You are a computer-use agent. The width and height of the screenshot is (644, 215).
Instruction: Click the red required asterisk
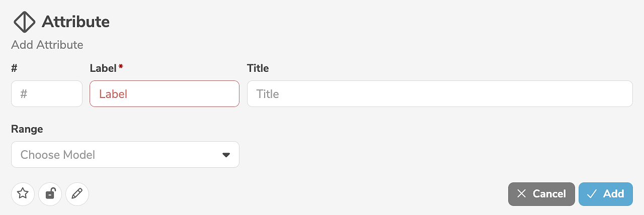121,67
